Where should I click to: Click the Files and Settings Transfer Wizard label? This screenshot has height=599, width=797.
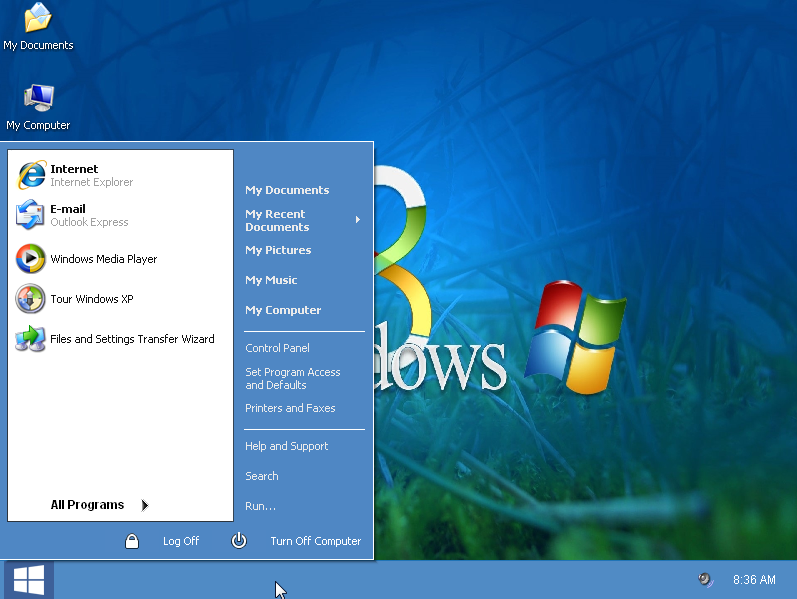[132, 339]
